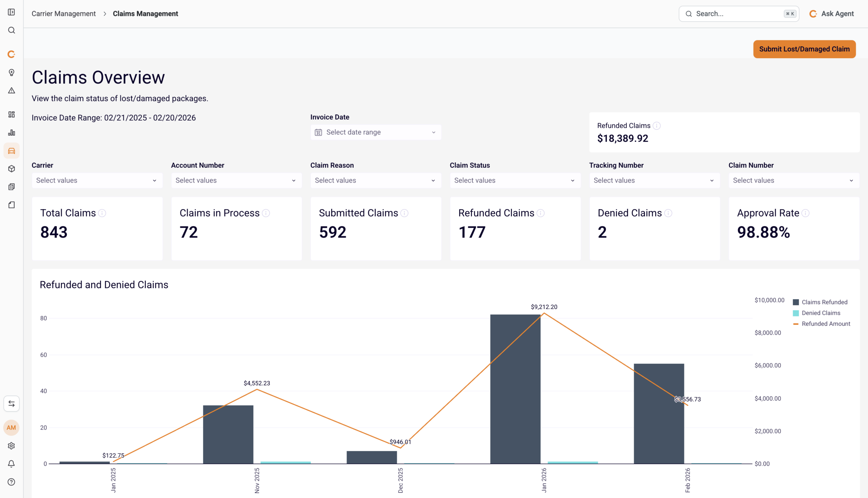Image resolution: width=868 pixels, height=498 pixels.
Task: Open the settings gear icon in sidebar
Action: (x=11, y=446)
